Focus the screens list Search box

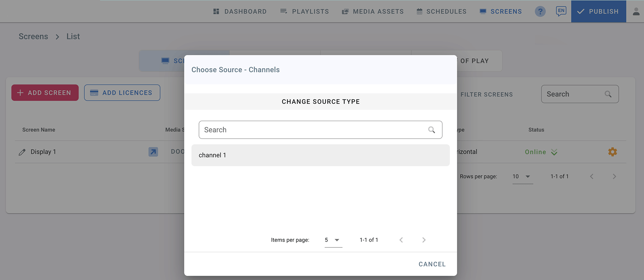(x=580, y=94)
